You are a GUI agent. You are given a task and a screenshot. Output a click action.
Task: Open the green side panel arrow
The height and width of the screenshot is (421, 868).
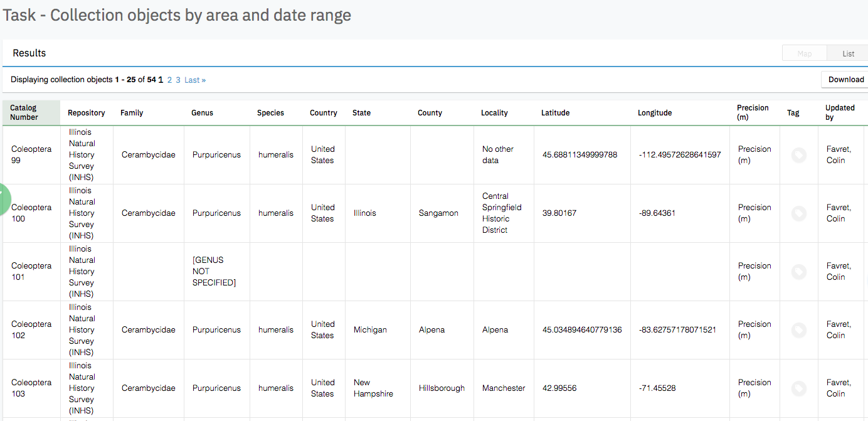pos(4,200)
